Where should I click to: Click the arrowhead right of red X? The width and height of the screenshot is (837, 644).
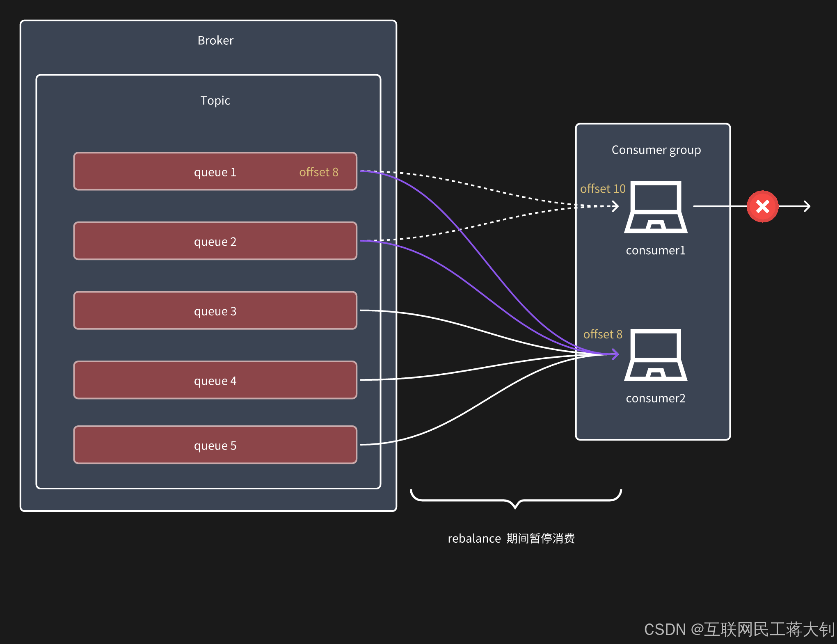click(x=807, y=206)
